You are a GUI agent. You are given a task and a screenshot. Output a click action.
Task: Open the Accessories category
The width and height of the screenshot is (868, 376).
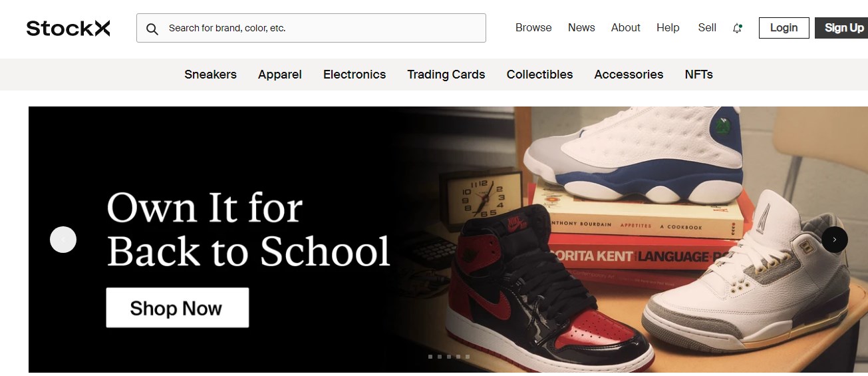(629, 75)
